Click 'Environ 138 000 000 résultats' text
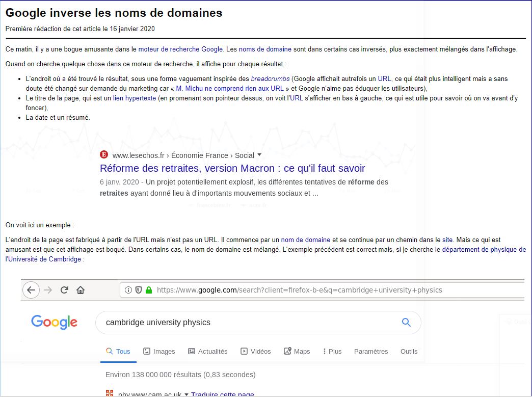Image resolution: width=532 pixels, height=397 pixels. [x=180, y=375]
